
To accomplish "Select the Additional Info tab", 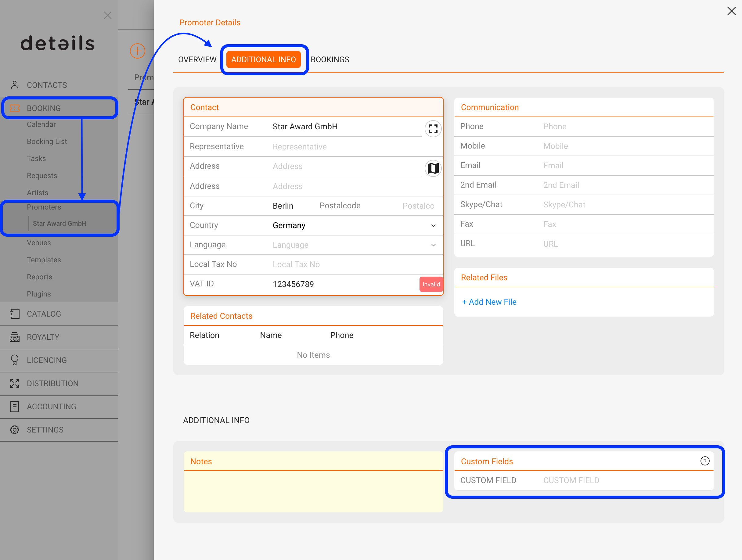I will pyautogui.click(x=263, y=59).
